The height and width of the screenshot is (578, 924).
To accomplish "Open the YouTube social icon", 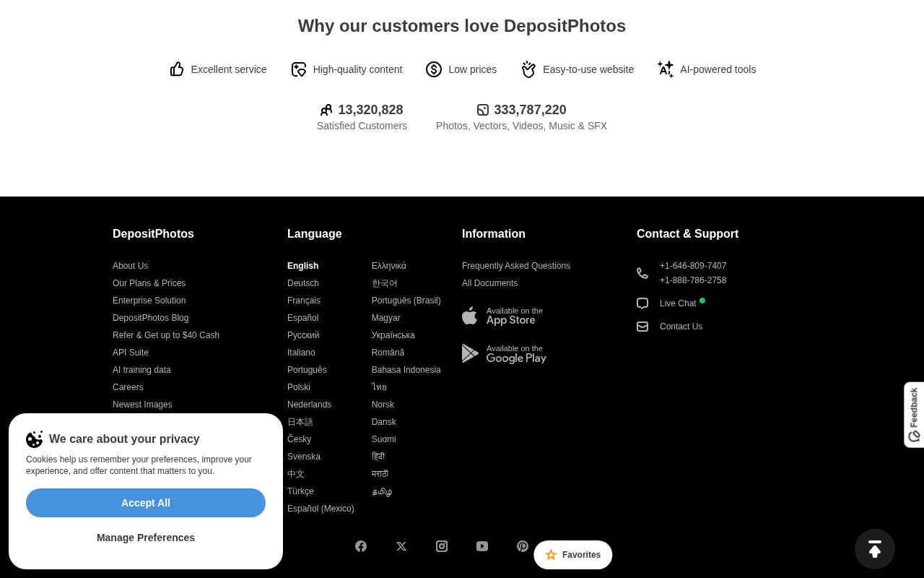I will click(482, 546).
